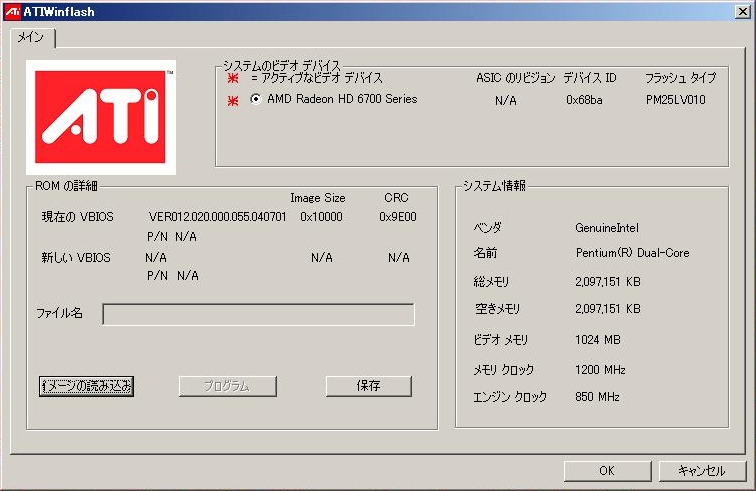This screenshot has height=491, width=756.
Task: Click the red asterisk in the legend row
Action: pyautogui.click(x=233, y=78)
